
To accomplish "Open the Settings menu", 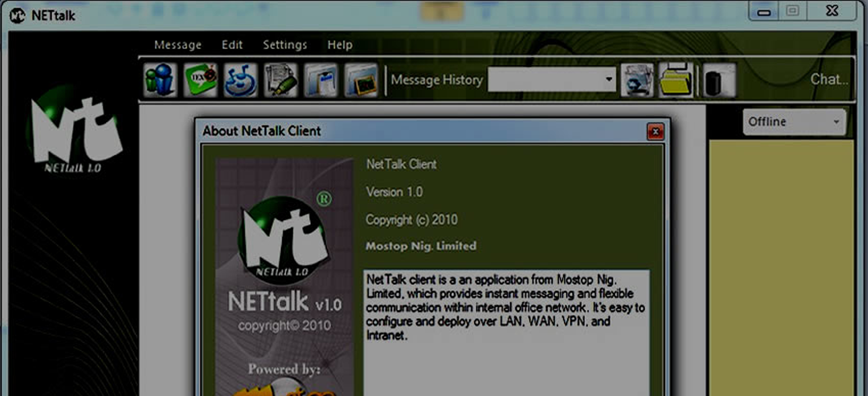I will (x=285, y=45).
